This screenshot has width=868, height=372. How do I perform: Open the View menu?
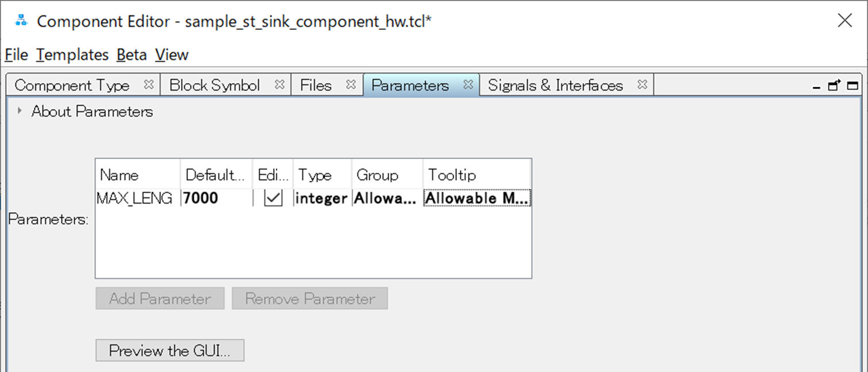(x=172, y=55)
